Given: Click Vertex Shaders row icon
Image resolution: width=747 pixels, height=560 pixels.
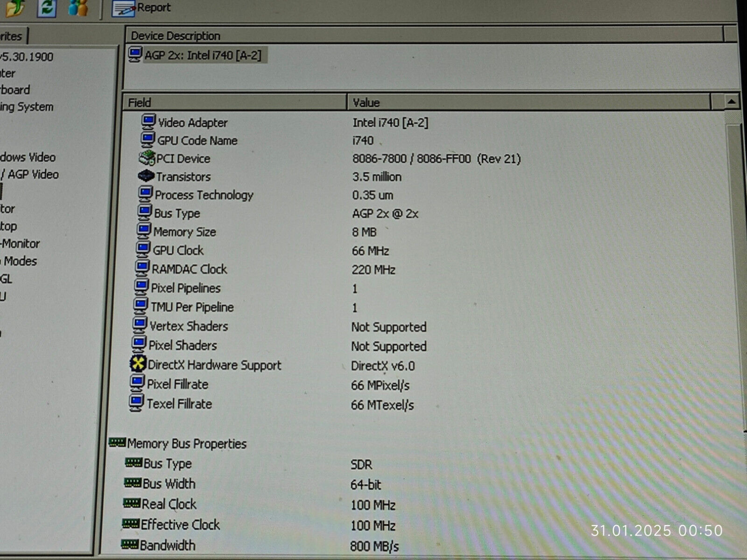Looking at the screenshot, I should 139,325.
